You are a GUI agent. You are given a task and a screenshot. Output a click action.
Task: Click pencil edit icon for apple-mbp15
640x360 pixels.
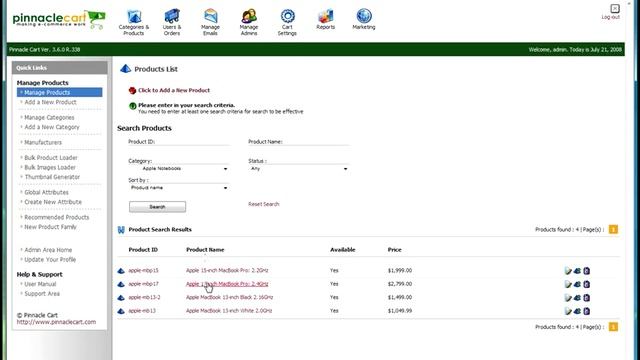(568, 271)
